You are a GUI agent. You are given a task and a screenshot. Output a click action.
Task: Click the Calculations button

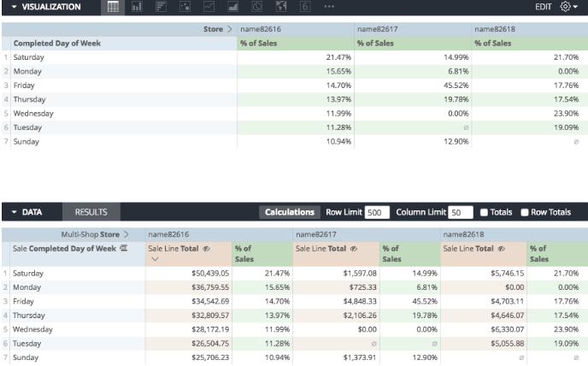pos(290,212)
